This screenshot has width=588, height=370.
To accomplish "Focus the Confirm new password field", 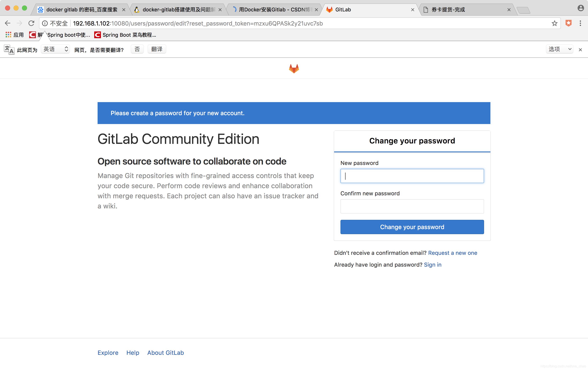I will 412,206.
